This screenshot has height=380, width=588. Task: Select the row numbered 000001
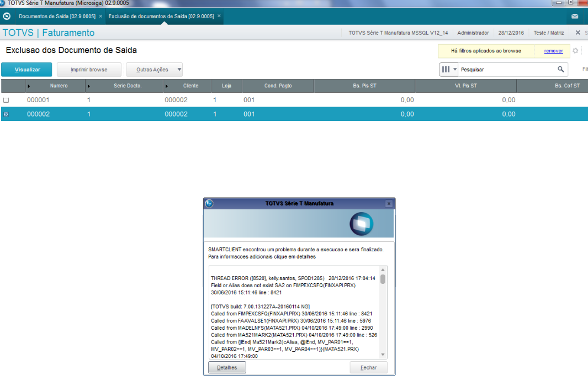[x=294, y=100]
